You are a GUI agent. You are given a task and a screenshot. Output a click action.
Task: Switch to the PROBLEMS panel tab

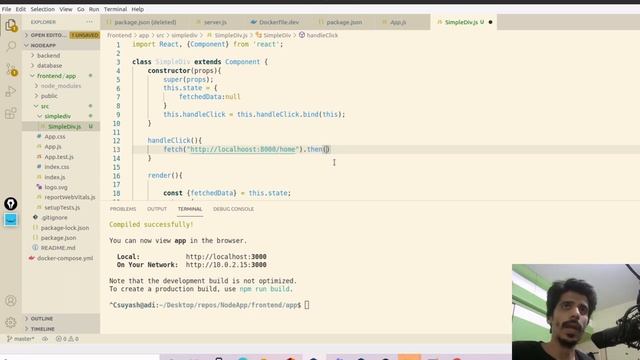[x=123, y=209]
